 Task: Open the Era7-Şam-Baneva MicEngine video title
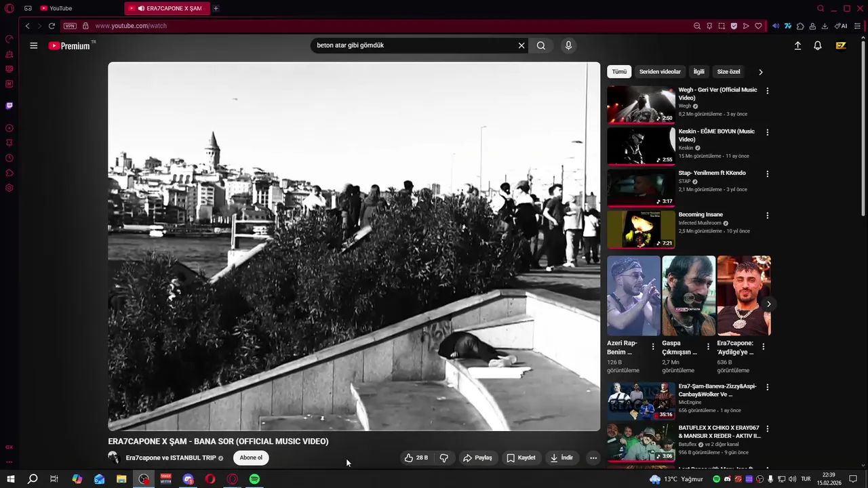717,390
